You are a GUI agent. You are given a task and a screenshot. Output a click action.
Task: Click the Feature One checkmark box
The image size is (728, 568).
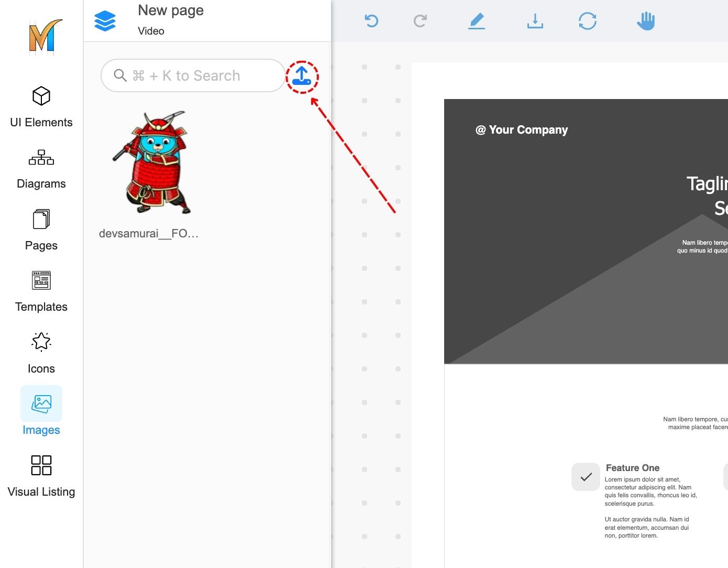click(586, 477)
